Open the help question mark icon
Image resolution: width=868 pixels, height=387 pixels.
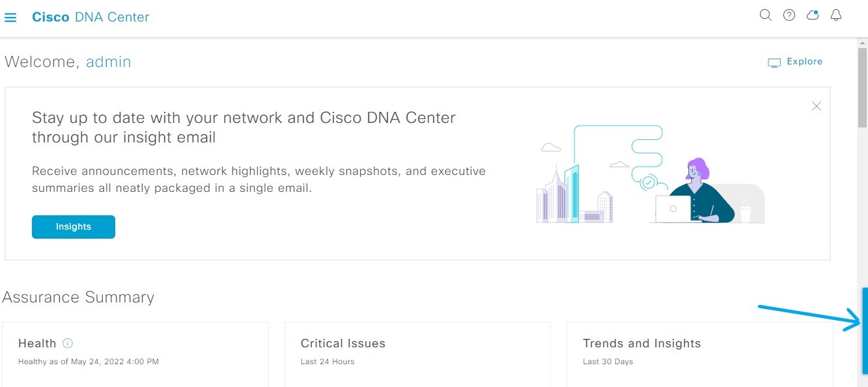[x=789, y=15]
